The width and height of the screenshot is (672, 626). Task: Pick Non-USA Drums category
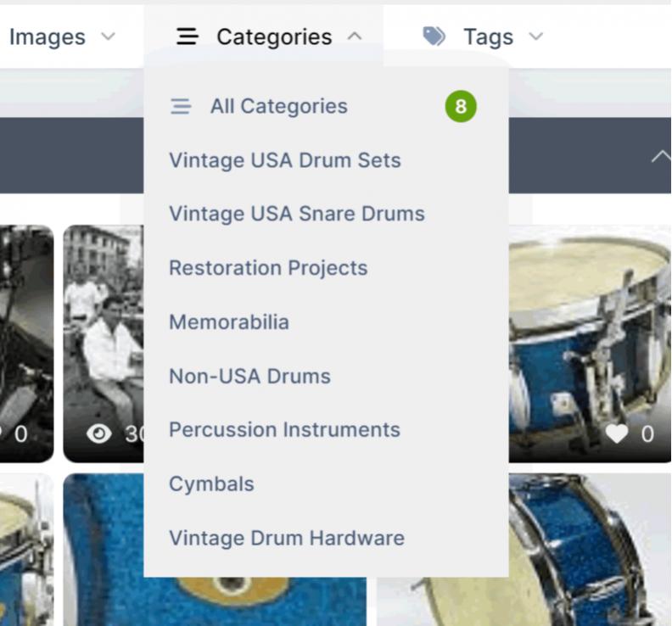click(249, 376)
